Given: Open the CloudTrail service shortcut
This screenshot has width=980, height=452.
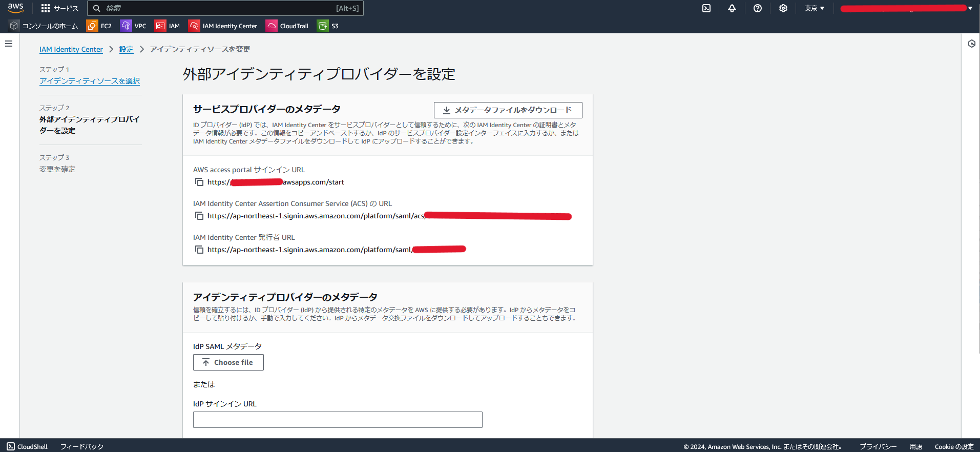Looking at the screenshot, I should [x=287, y=26].
